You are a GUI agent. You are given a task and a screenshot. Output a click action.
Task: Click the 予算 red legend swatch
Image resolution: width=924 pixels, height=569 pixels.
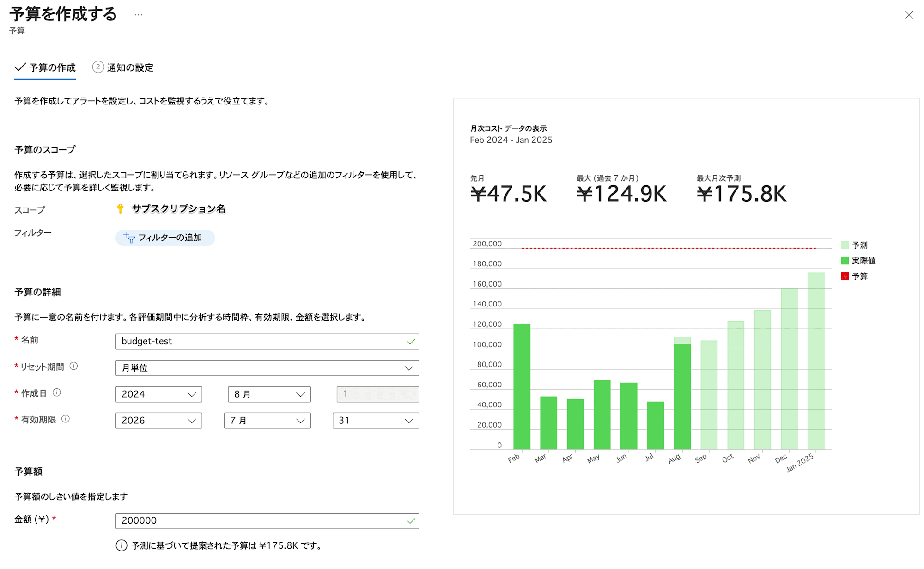[845, 276]
